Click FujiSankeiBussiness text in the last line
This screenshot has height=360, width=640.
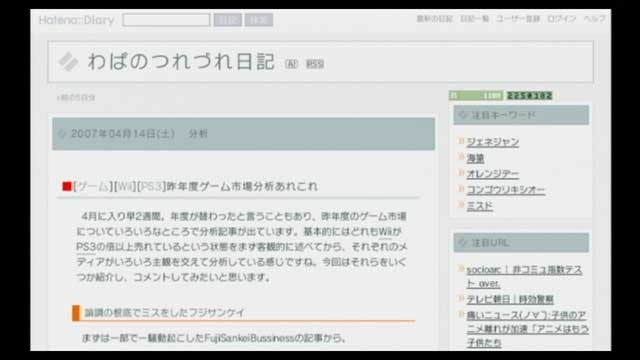249,338
